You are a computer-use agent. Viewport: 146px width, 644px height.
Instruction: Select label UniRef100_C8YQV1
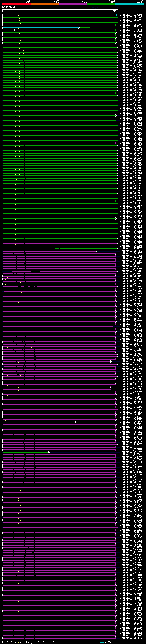[131, 309]
